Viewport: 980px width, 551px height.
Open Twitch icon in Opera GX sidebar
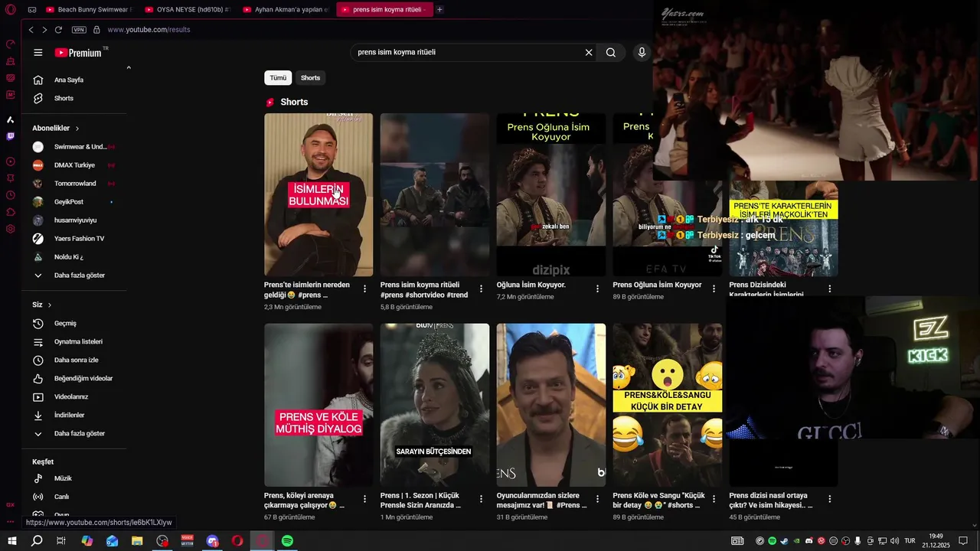[10, 136]
